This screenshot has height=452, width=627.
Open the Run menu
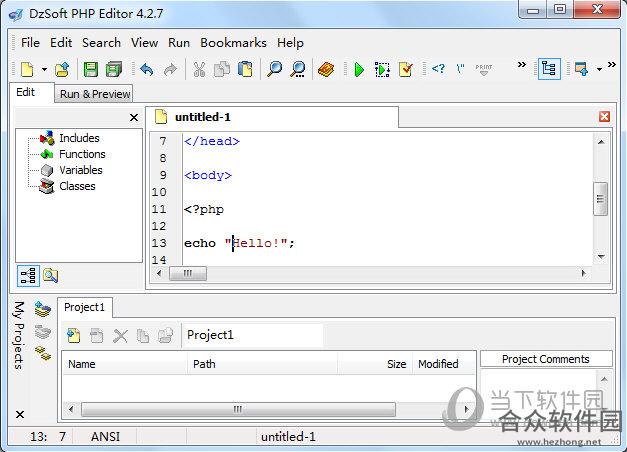[179, 42]
